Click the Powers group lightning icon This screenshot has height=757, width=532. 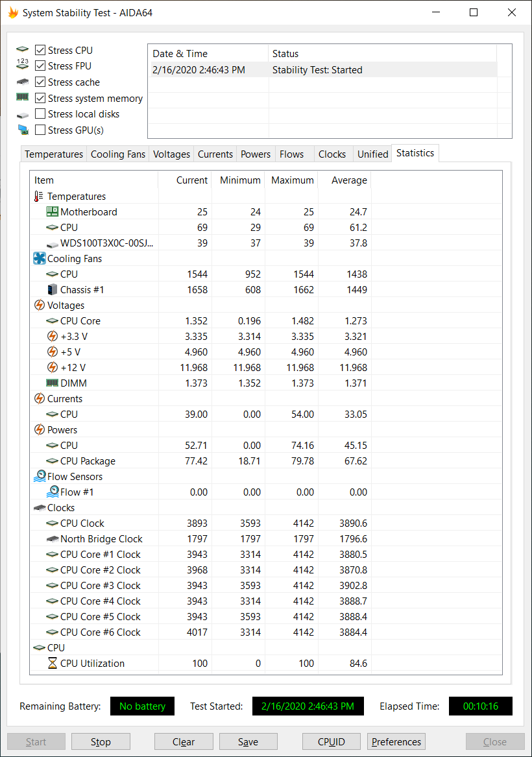[40, 429]
